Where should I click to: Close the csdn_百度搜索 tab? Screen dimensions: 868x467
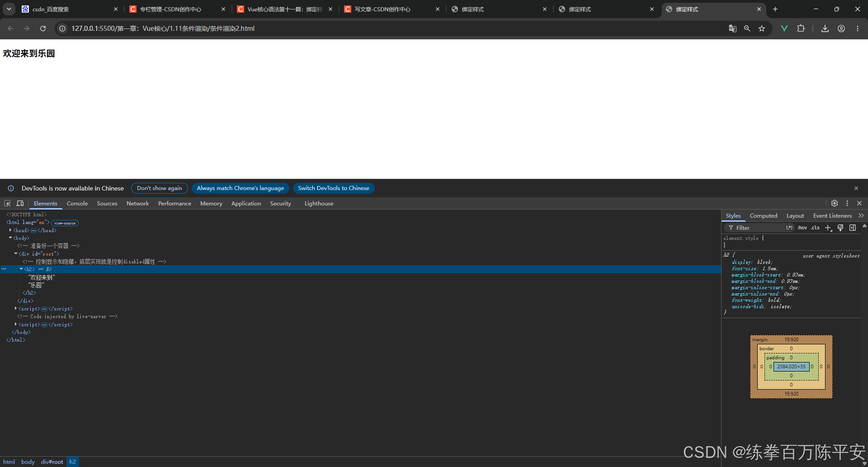(116, 9)
